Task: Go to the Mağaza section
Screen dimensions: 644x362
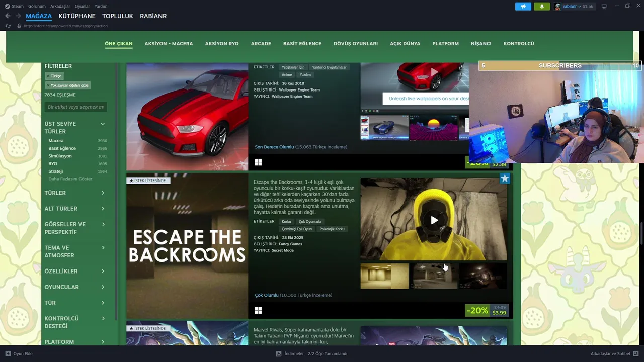Action: point(39,16)
